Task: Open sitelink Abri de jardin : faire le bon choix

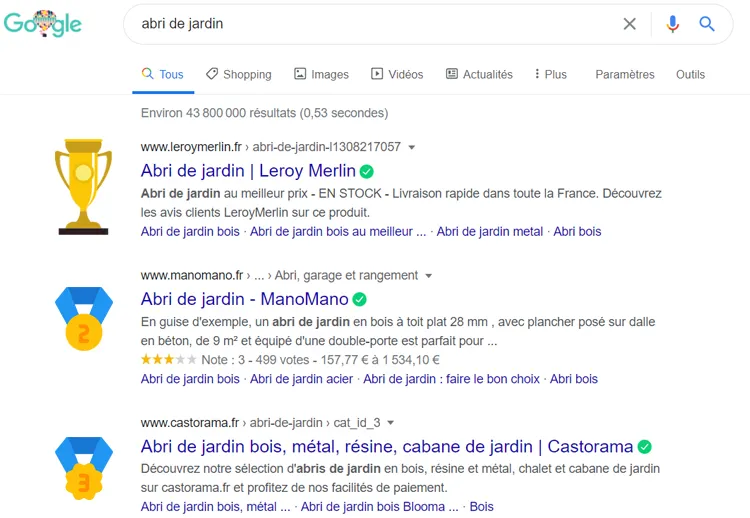Action: pyautogui.click(x=451, y=379)
